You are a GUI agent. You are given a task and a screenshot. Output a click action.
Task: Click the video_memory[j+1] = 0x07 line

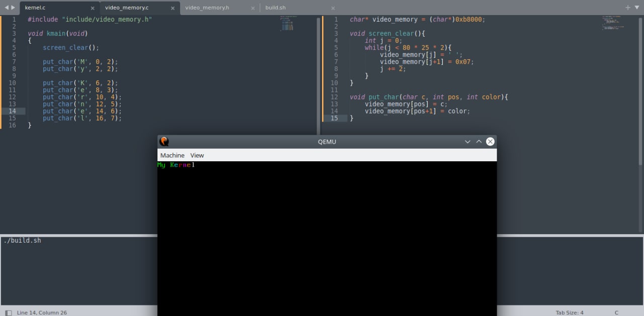coord(427,61)
